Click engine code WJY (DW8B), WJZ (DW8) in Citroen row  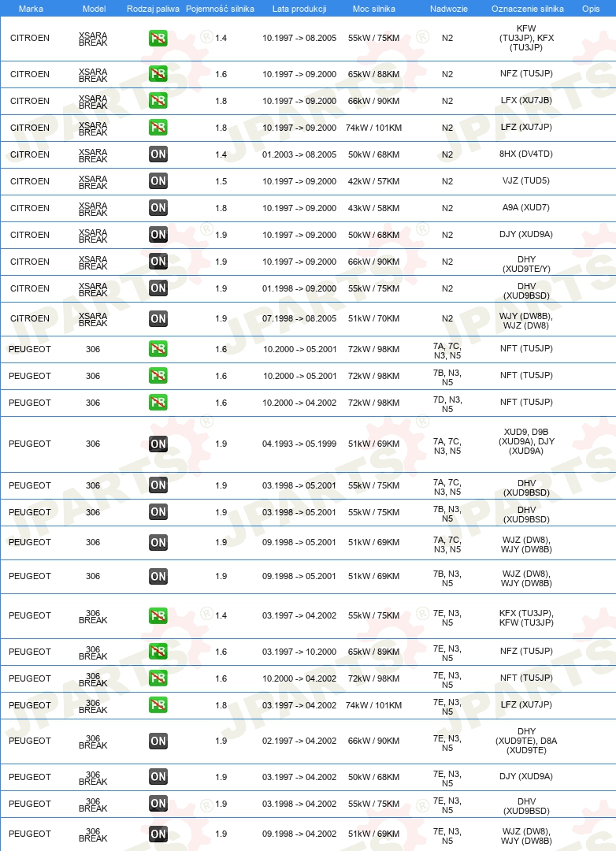(x=526, y=321)
